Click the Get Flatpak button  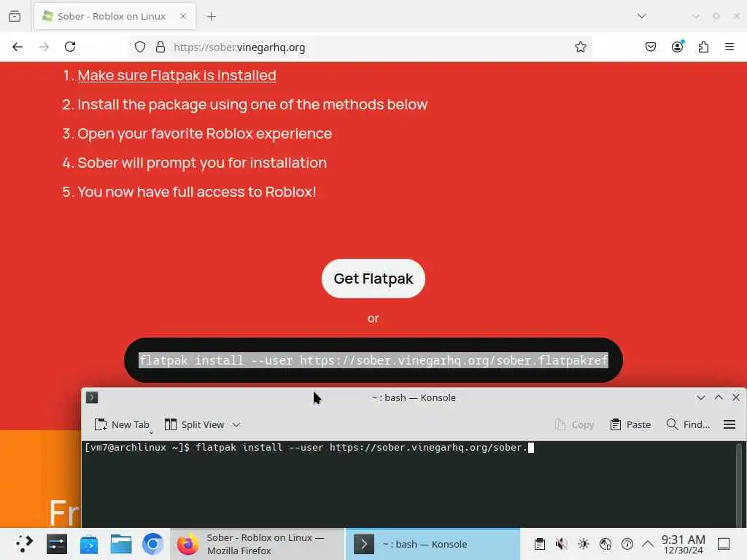pyautogui.click(x=373, y=279)
